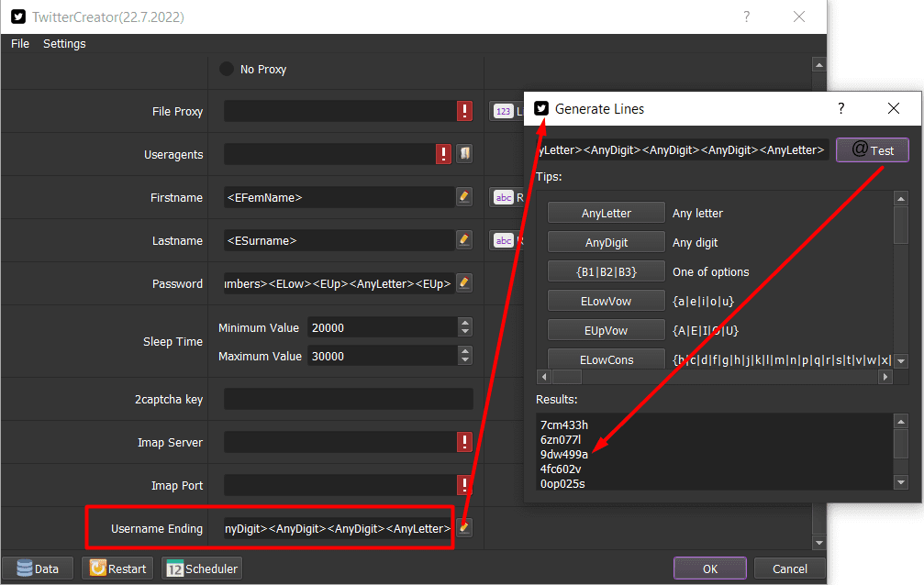Insert the ELowCons tip button
Screen dimensions: 924x585
(607, 359)
